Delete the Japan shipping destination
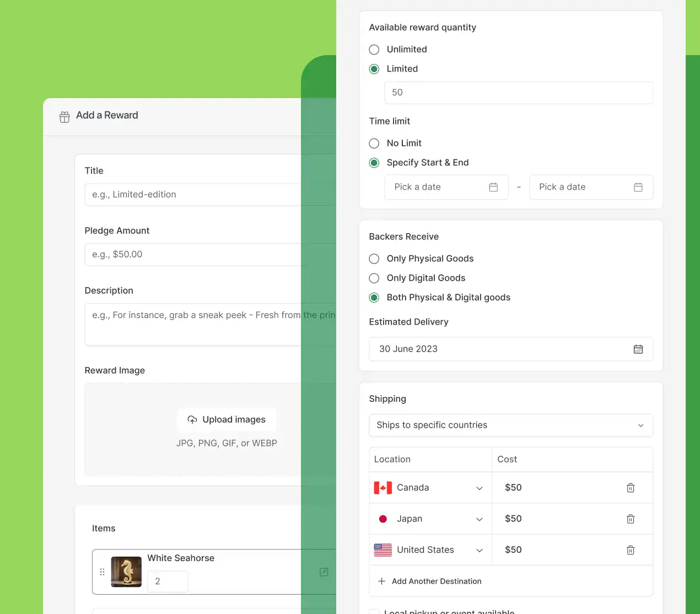This screenshot has width=700, height=614. pyautogui.click(x=631, y=519)
